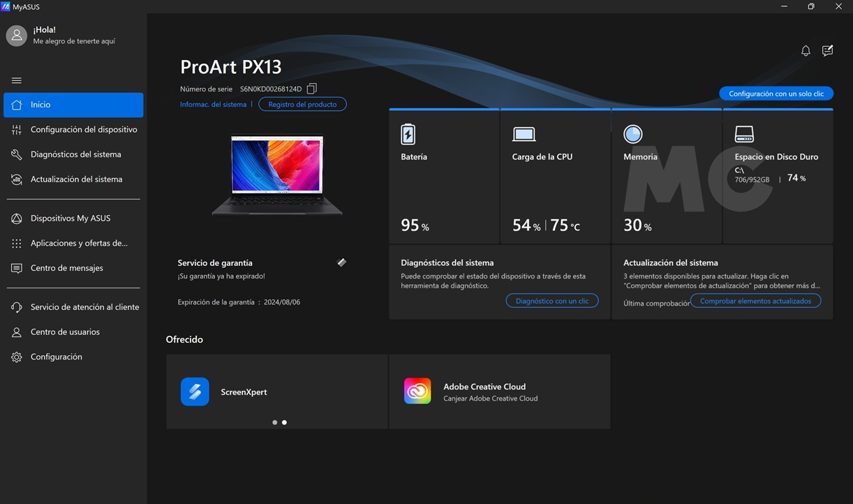
Task: Click the Adobe Creative Cloud icon
Action: click(417, 392)
